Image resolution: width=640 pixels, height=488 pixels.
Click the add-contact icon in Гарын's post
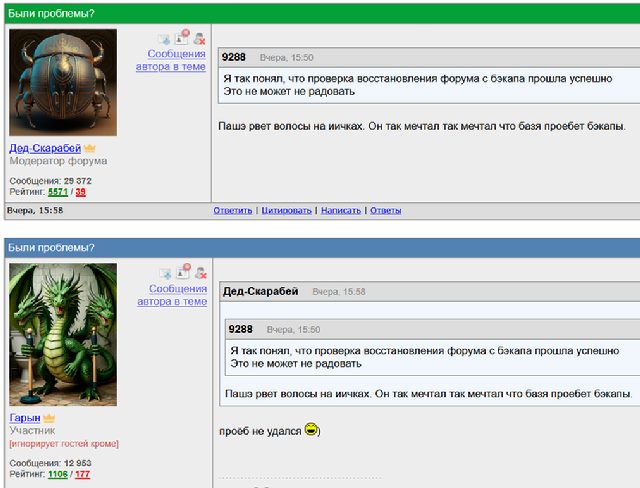(165, 274)
